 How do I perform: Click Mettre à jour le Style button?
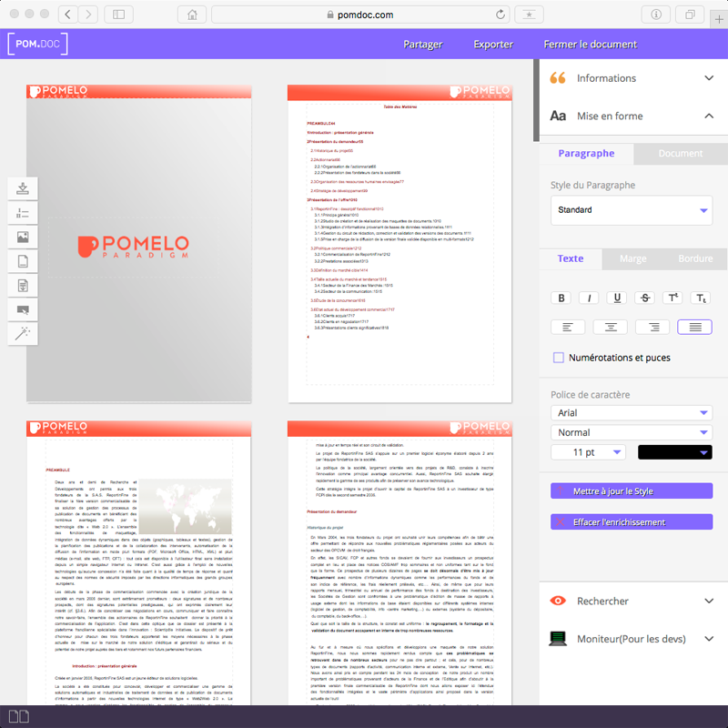(x=632, y=491)
